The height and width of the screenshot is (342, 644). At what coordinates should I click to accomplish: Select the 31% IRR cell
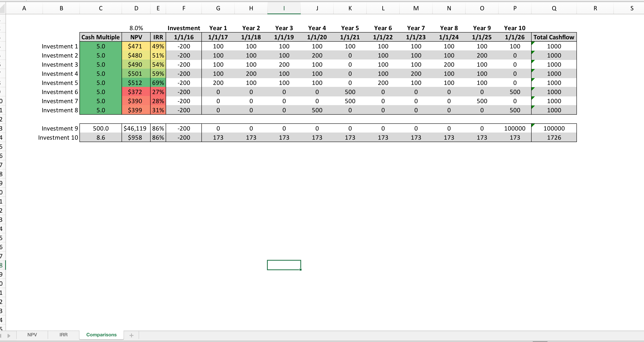pyautogui.click(x=158, y=110)
